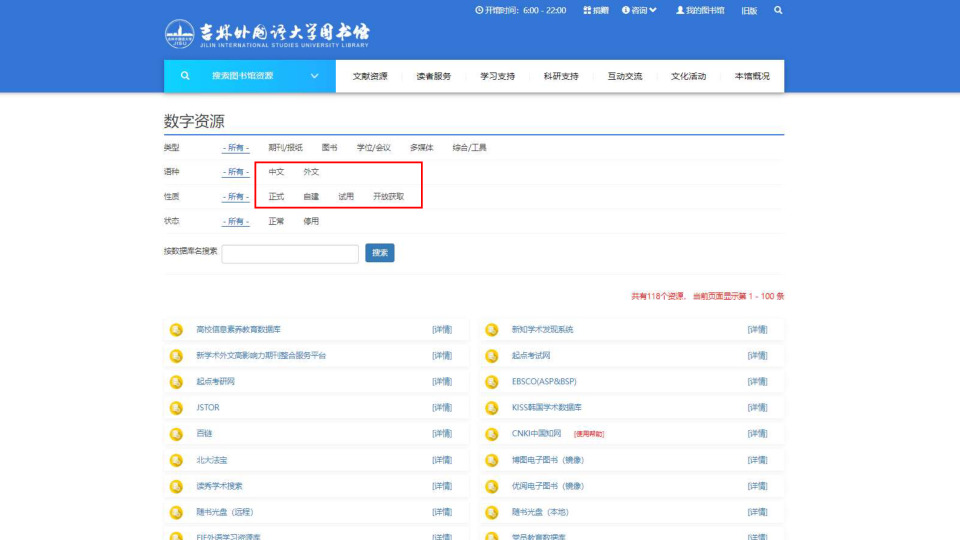Click the yellow icon beside 北大法宝
The image size is (960, 540).
pos(176,460)
